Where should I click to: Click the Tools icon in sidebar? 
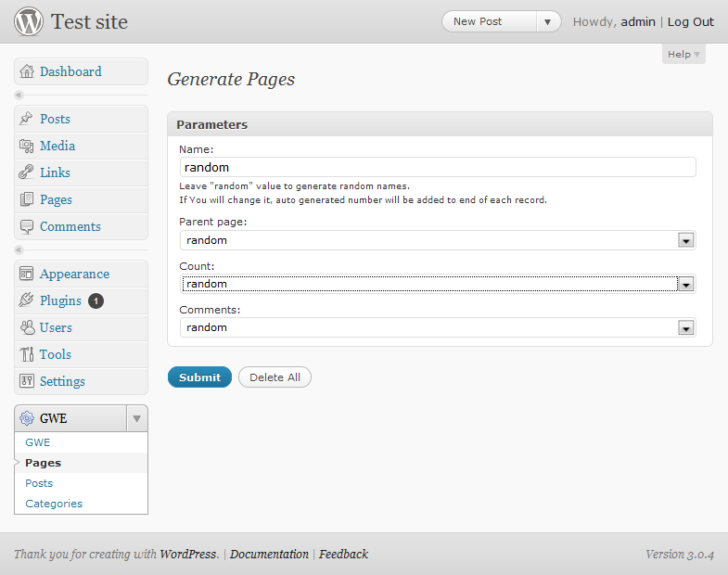[x=27, y=354]
